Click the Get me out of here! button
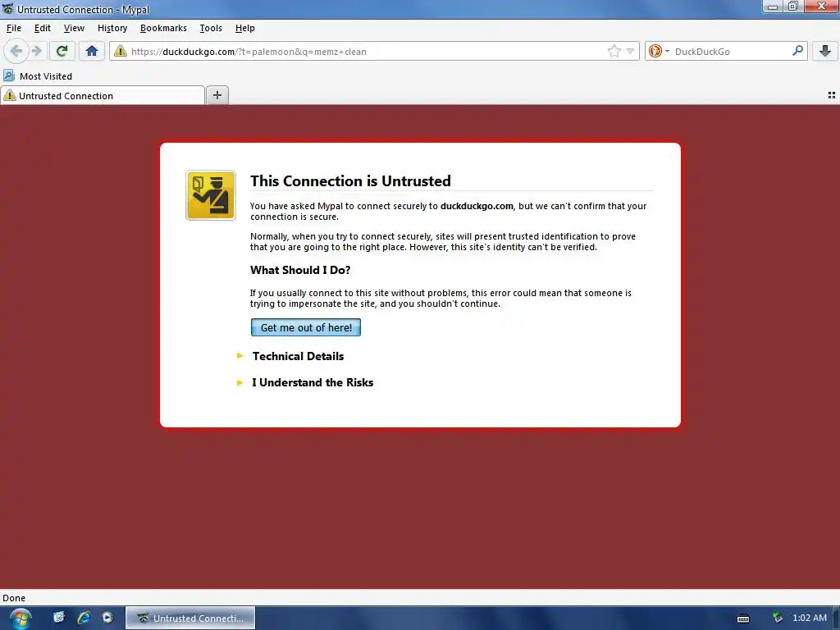This screenshot has height=630, width=840. [306, 327]
